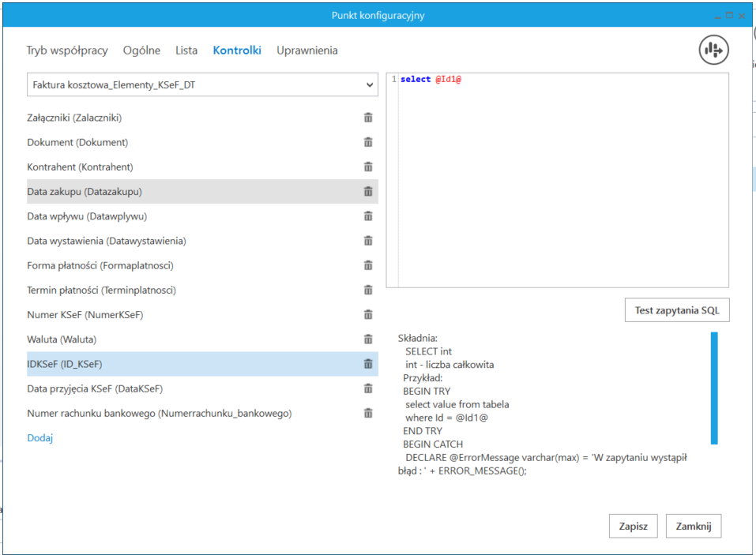Screen dimensions: 756x555
Task: Open the round play-bars icon in the top right
Action: [713, 50]
